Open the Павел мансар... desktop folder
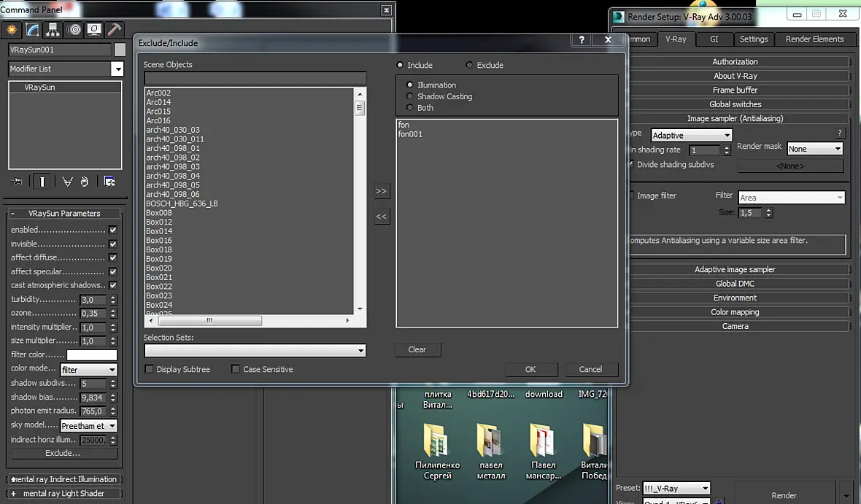This screenshot has height=504, width=861. [543, 451]
